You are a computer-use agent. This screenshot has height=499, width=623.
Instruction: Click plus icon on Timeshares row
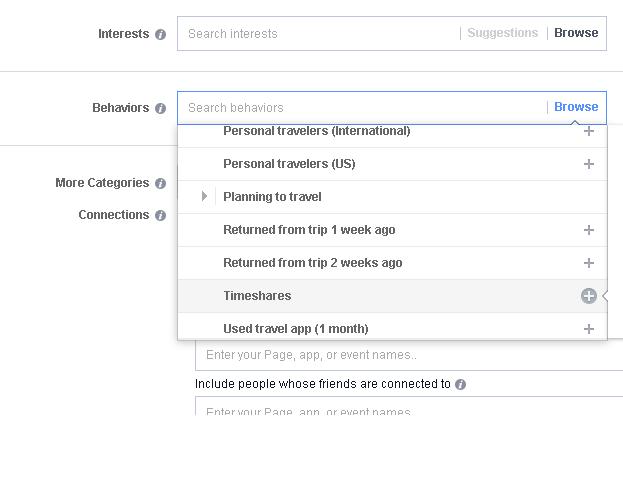589,296
